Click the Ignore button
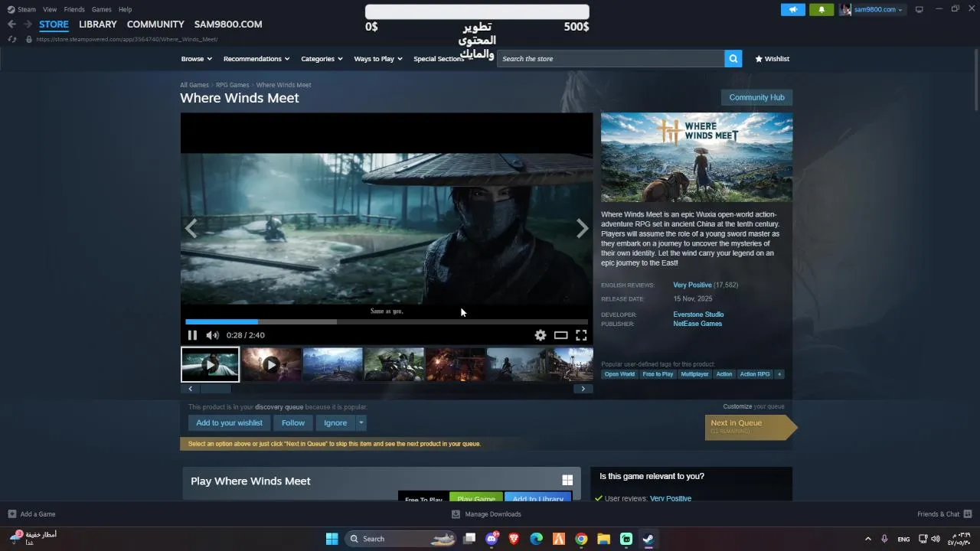Screen dimensions: 980x551 [x=335, y=422]
